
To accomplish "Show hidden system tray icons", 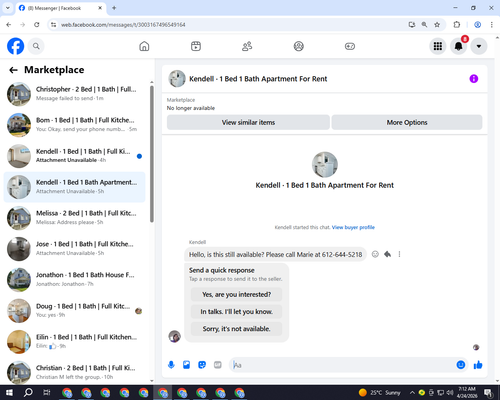I will tap(412, 393).
